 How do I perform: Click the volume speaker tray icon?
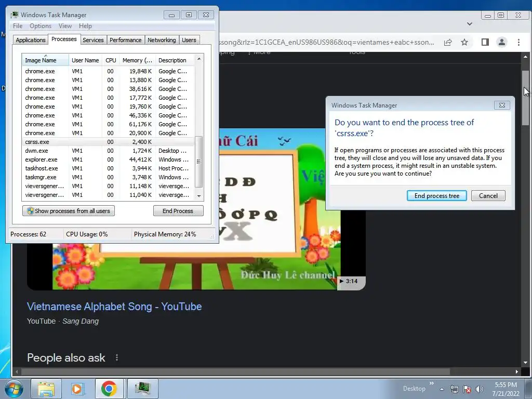point(479,389)
